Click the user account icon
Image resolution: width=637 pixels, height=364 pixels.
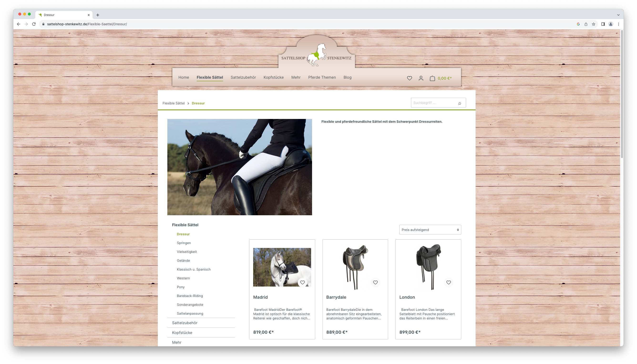click(421, 78)
